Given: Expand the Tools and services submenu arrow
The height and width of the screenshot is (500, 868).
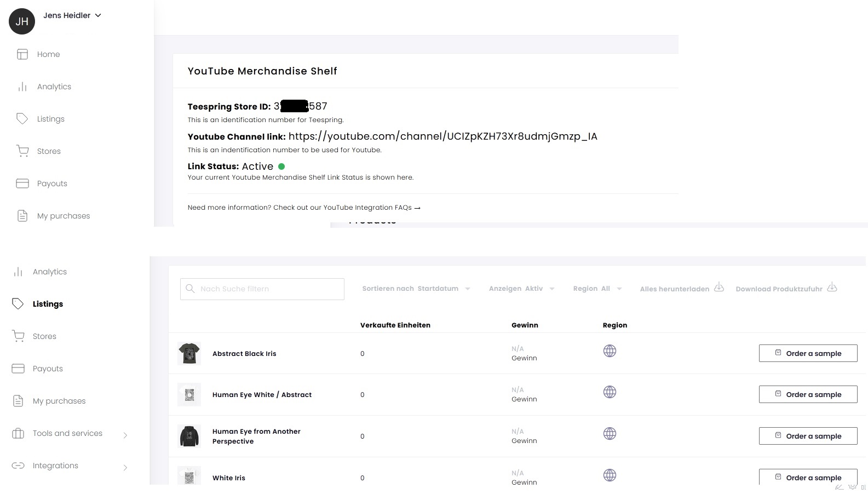Looking at the screenshot, I should [x=125, y=435].
